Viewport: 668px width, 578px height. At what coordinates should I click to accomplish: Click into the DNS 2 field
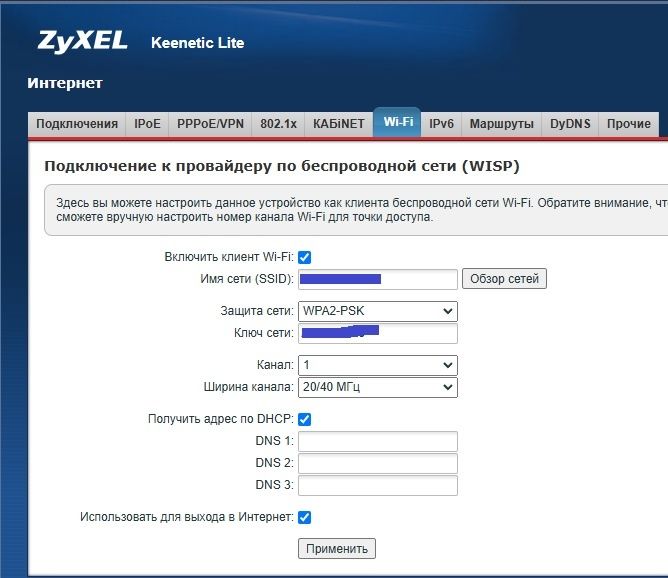(x=378, y=463)
